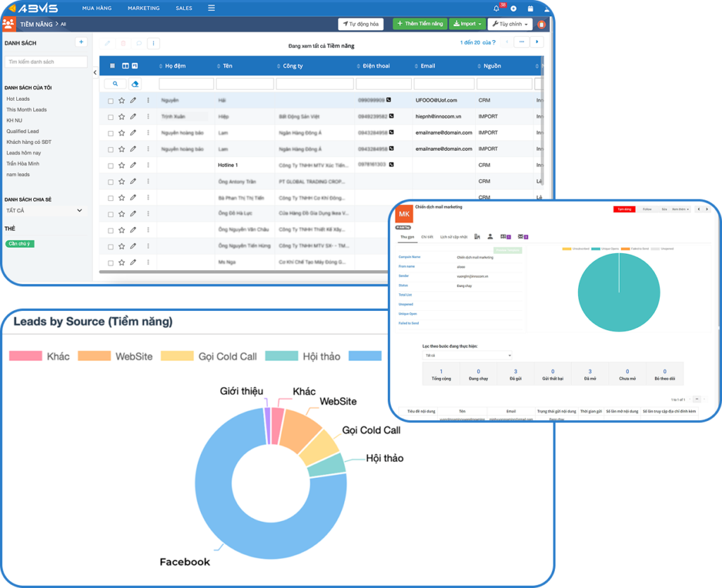
Task: Star the Trịnh Xuân Hiệp lead row
Action: pyautogui.click(x=122, y=117)
